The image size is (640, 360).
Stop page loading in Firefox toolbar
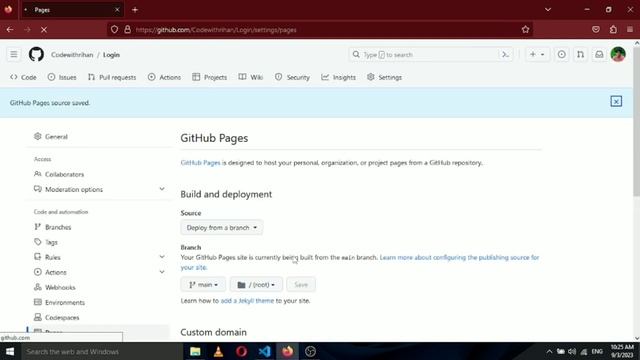click(44, 29)
